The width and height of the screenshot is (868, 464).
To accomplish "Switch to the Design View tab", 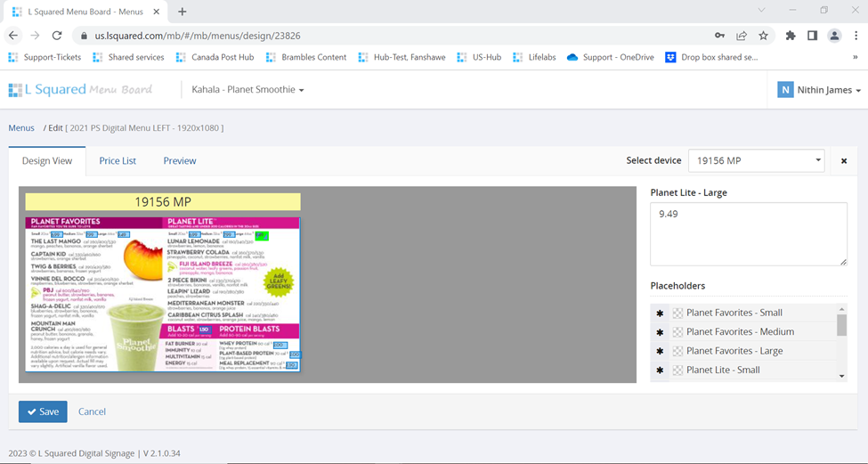I will (47, 160).
